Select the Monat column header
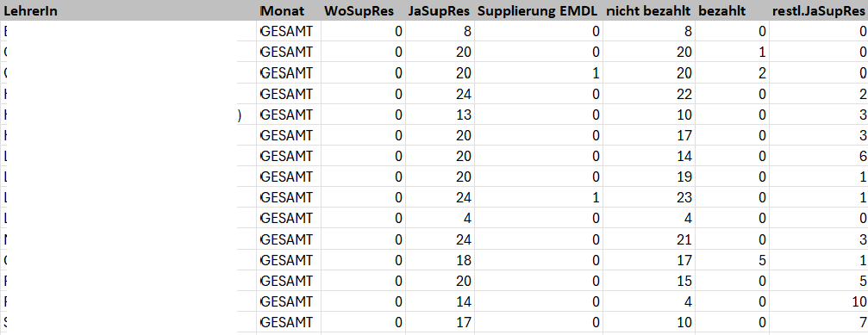 point(289,10)
